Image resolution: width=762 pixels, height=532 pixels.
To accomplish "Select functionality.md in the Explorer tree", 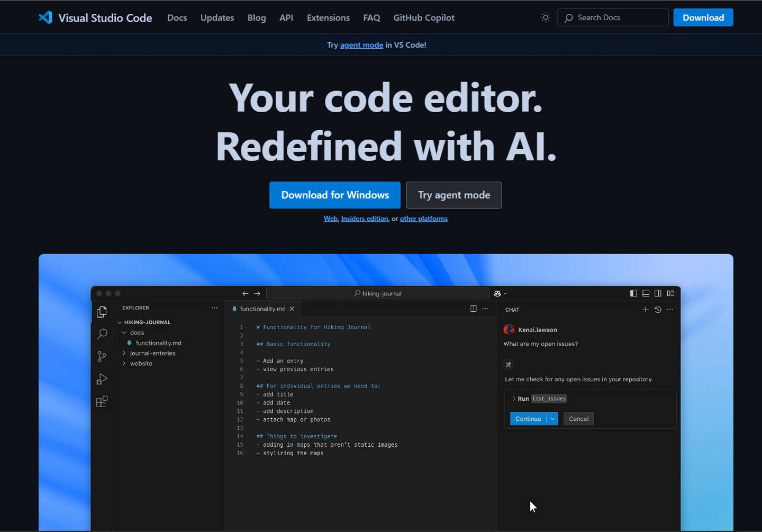I will [x=158, y=343].
